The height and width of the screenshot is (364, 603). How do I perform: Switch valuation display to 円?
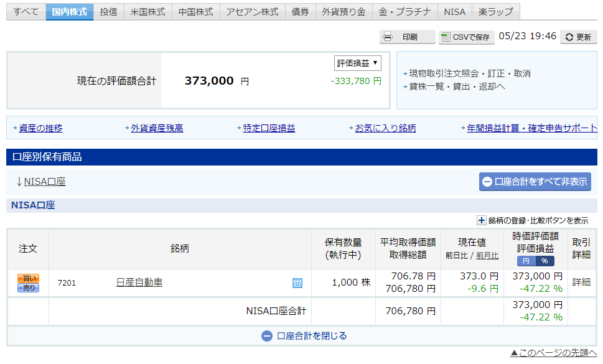tap(526, 261)
